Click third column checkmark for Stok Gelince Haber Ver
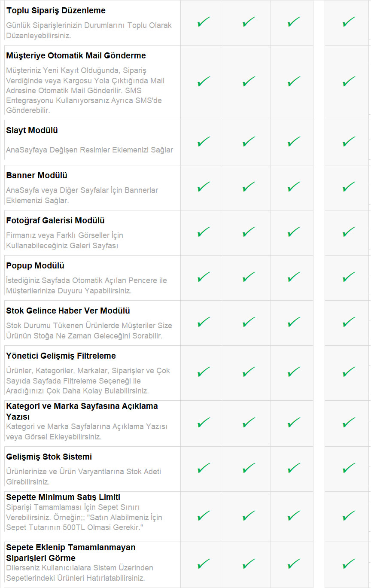 pyautogui.click(x=294, y=322)
